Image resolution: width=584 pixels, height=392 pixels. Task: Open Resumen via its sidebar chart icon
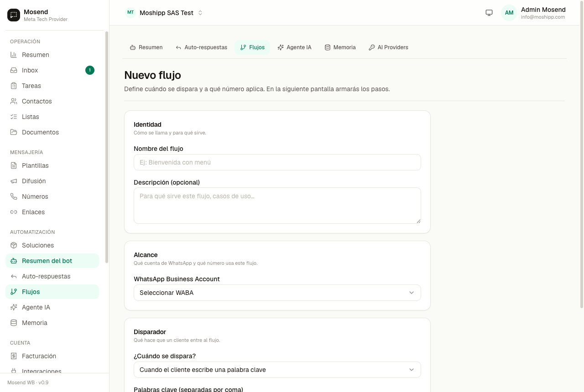[14, 55]
